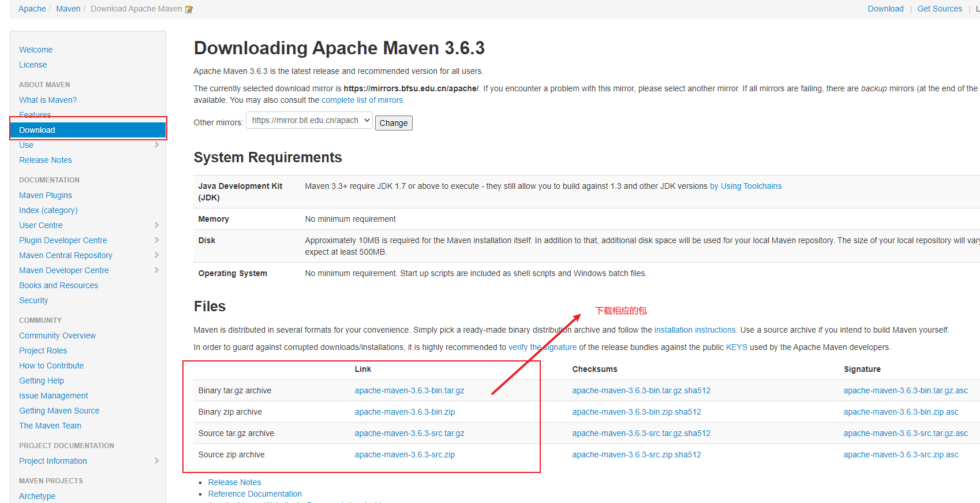Open Welcome in sidebar
Viewport: 980px width, 503px height.
(36, 50)
